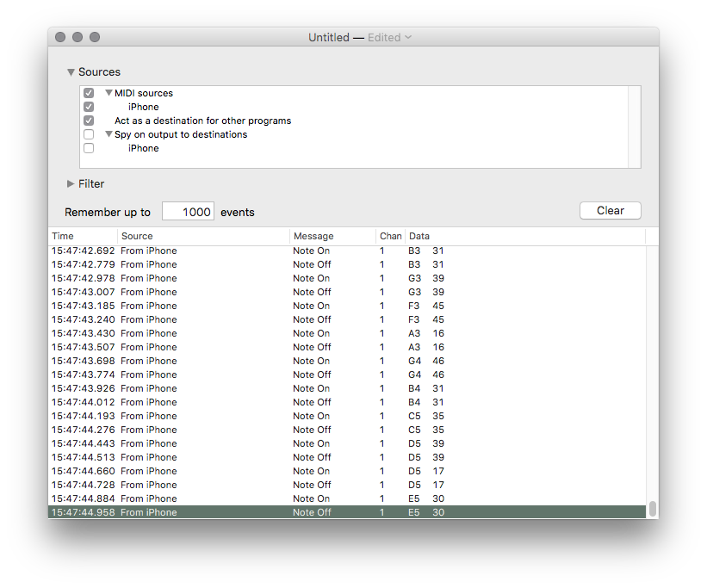Select the row timestamped 15:47:44.513
The width and height of the screenshot is (707, 588).
pyautogui.click(x=347, y=457)
